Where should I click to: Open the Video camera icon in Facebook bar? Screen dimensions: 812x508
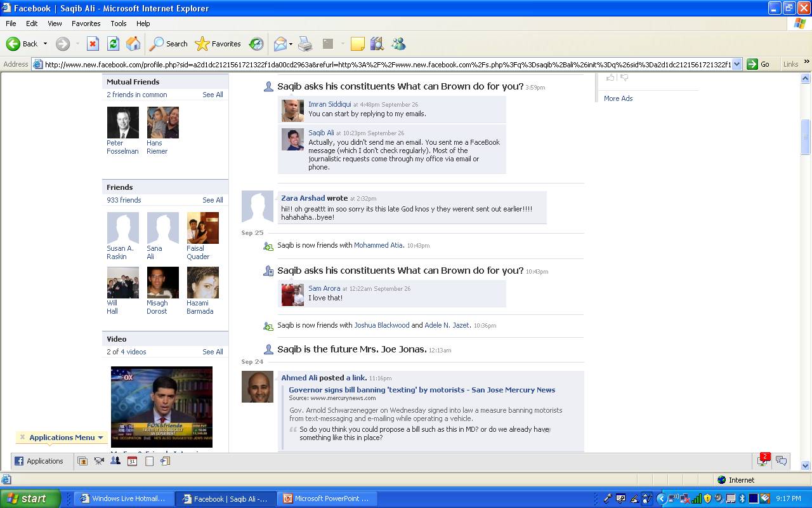[99, 461]
